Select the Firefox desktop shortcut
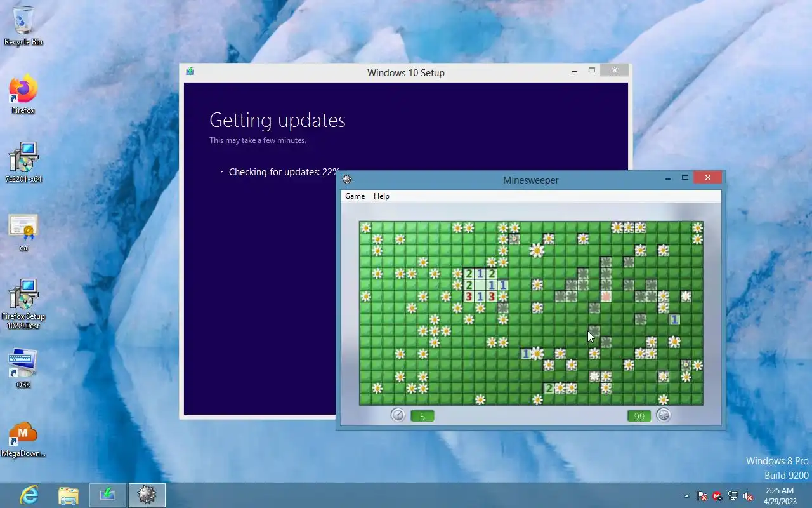 23,95
